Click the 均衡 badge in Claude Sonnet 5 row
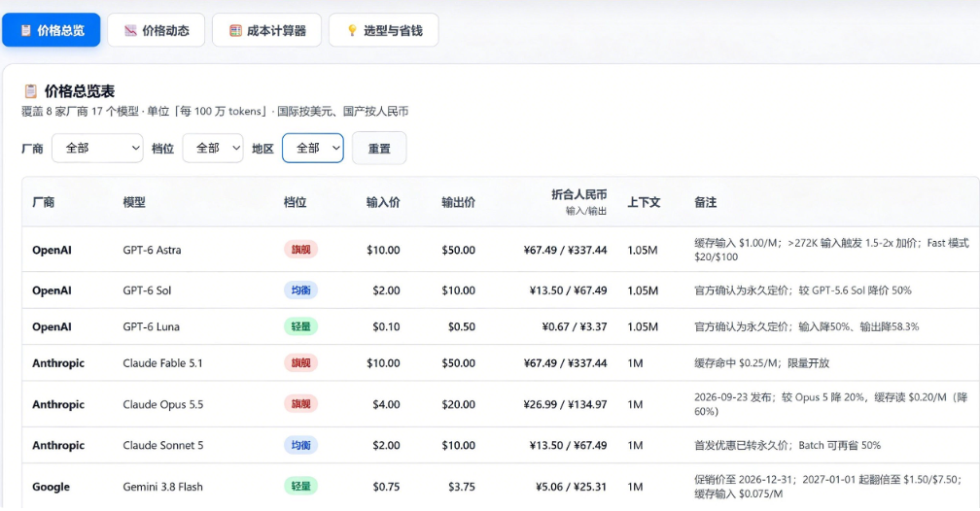 pyautogui.click(x=300, y=445)
